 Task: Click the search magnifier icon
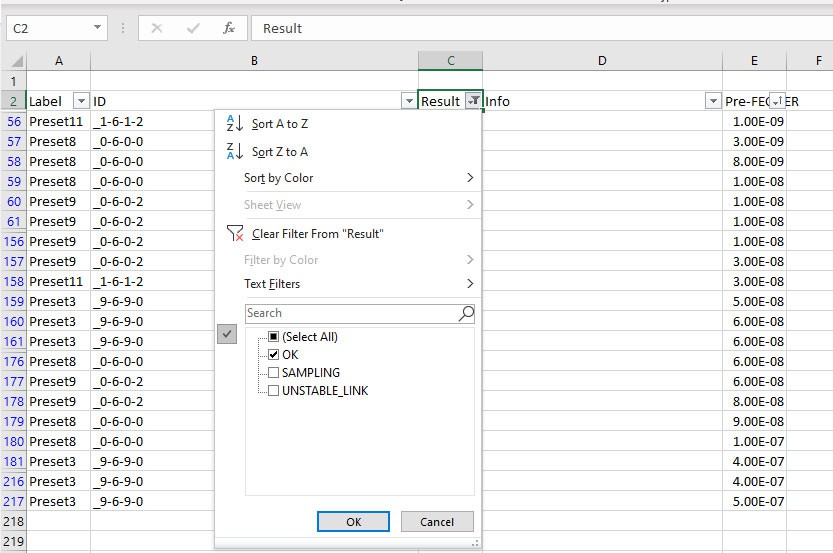(x=466, y=313)
